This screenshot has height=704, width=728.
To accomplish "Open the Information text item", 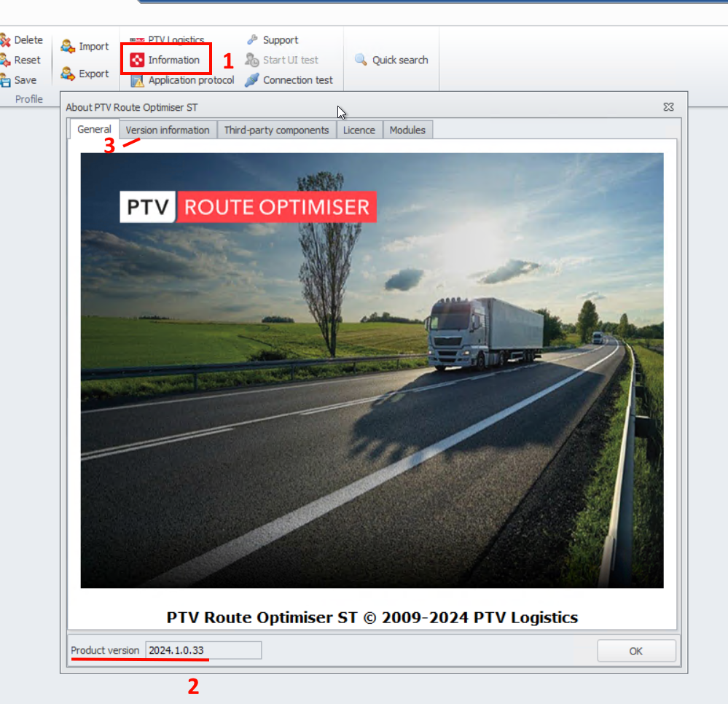I will pos(173,60).
